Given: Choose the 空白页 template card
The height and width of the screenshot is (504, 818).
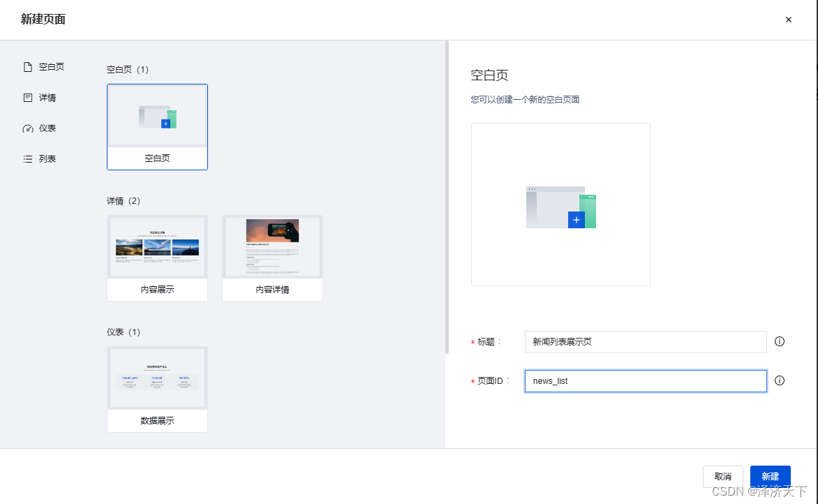Looking at the screenshot, I should (157, 127).
